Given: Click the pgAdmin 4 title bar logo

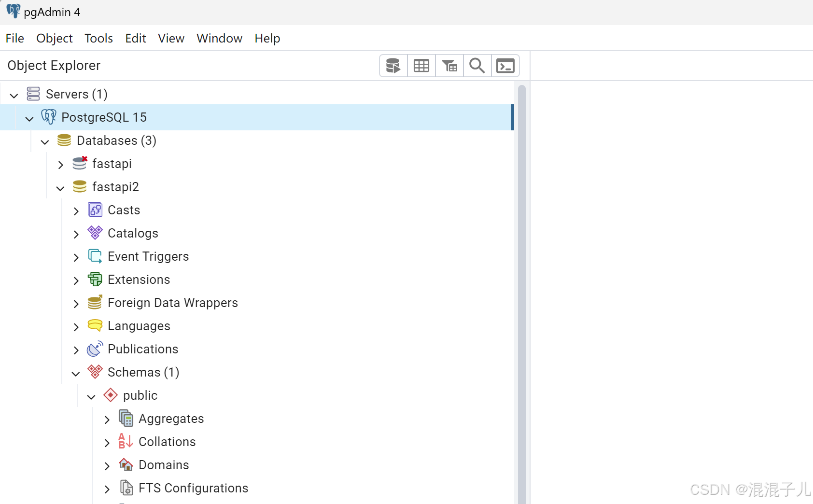Looking at the screenshot, I should pyautogui.click(x=14, y=11).
